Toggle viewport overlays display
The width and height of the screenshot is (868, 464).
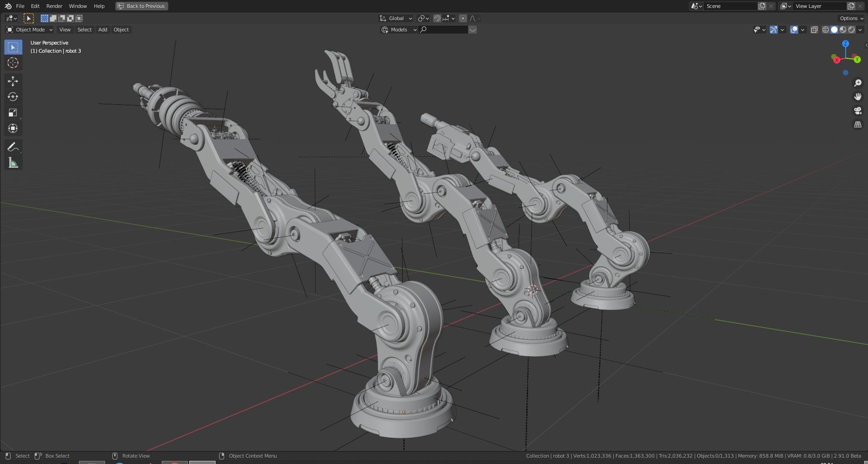tap(794, 30)
